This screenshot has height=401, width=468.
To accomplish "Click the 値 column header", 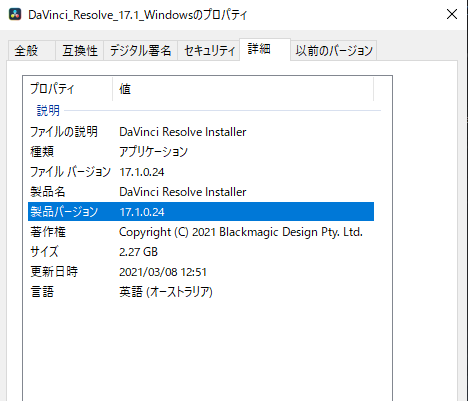I will pos(243,89).
